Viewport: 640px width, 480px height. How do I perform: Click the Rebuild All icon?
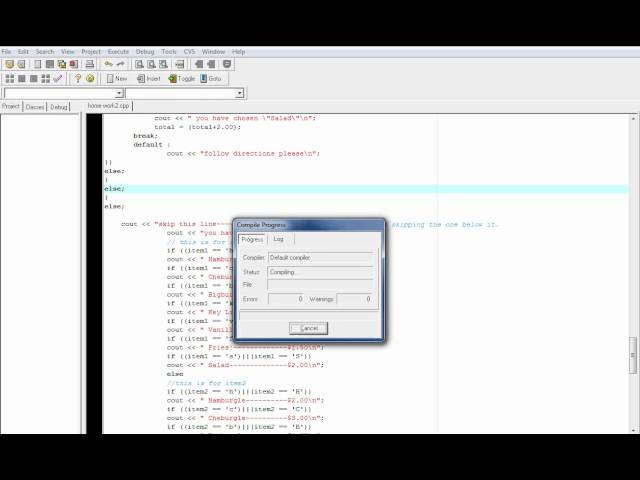[x=46, y=78]
